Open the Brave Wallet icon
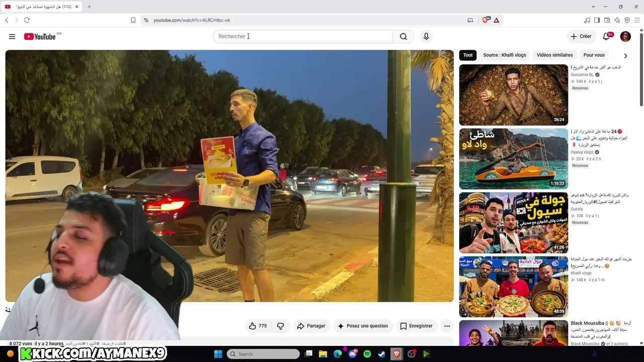The height and width of the screenshot is (362, 644). pyautogui.click(x=607, y=20)
